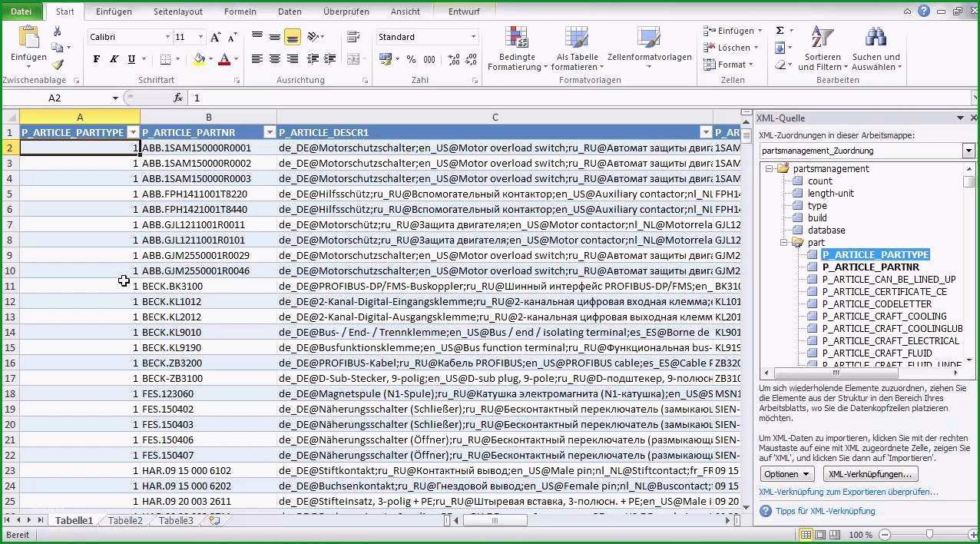The width and height of the screenshot is (980, 544).
Task: Collapse the part tree node
Action: [784, 243]
